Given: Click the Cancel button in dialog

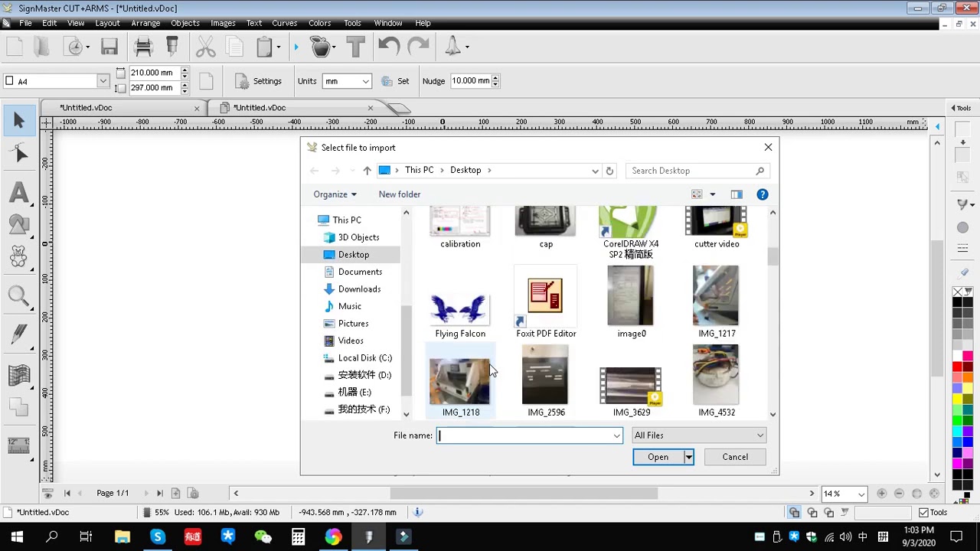Looking at the screenshot, I should 735,457.
